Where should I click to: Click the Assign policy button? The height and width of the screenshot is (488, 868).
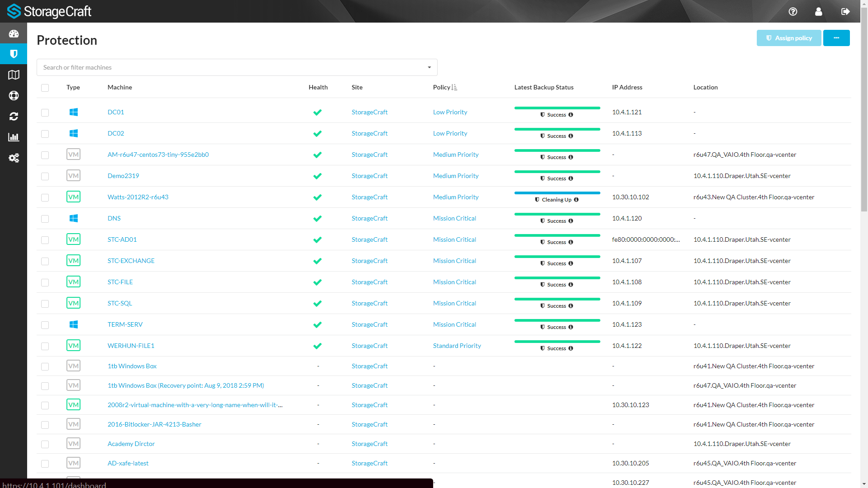(788, 38)
